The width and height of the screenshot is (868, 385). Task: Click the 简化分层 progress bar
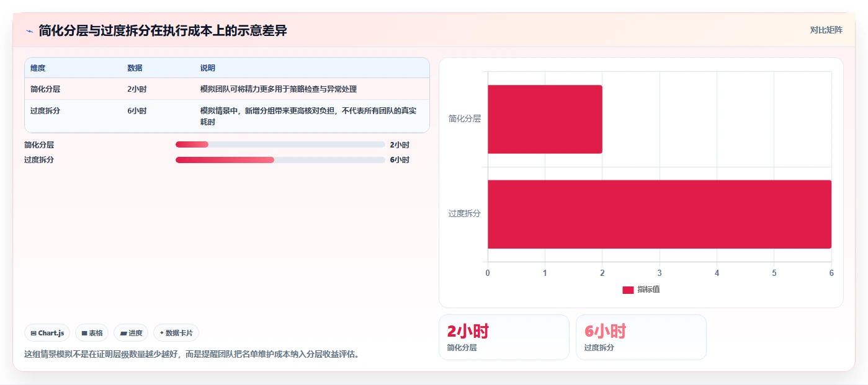click(x=280, y=144)
